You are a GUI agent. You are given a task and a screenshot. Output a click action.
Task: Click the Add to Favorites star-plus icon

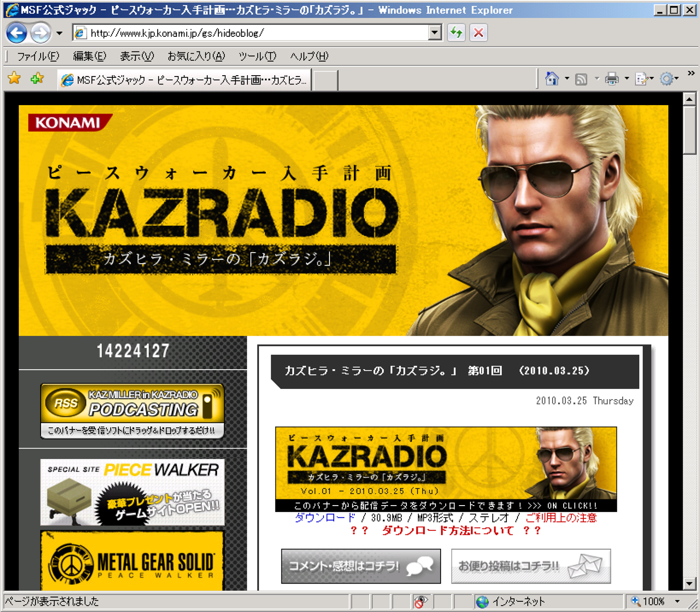[x=37, y=78]
